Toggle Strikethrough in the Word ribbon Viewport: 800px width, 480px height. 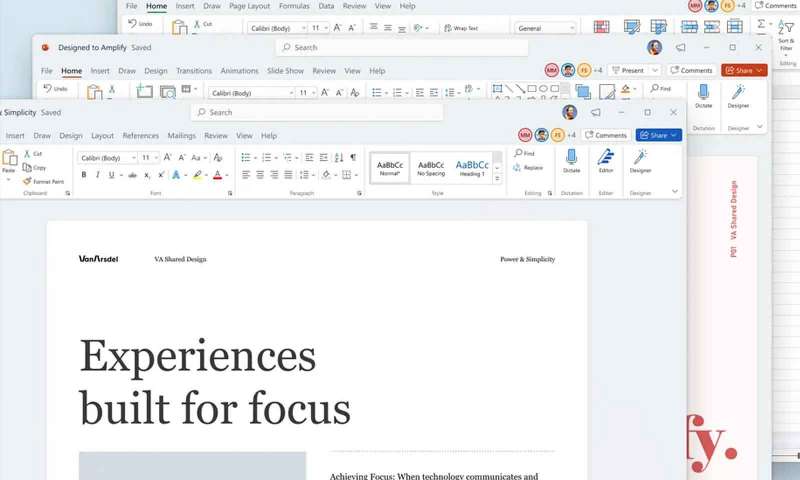click(133, 175)
